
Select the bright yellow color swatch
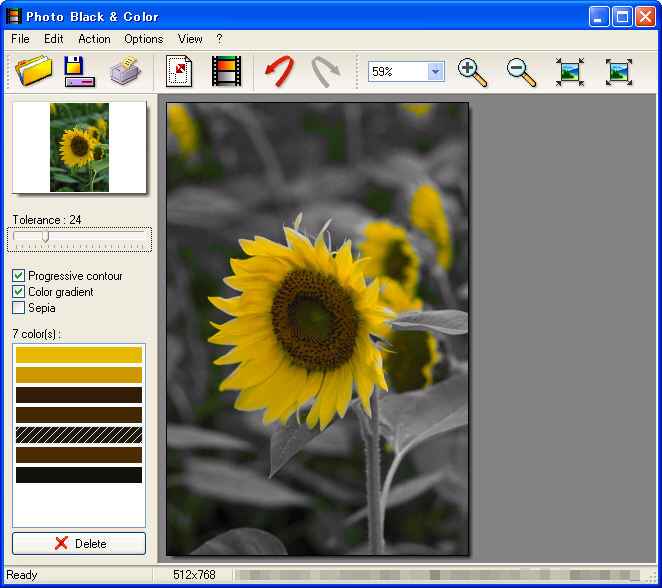[x=79, y=355]
